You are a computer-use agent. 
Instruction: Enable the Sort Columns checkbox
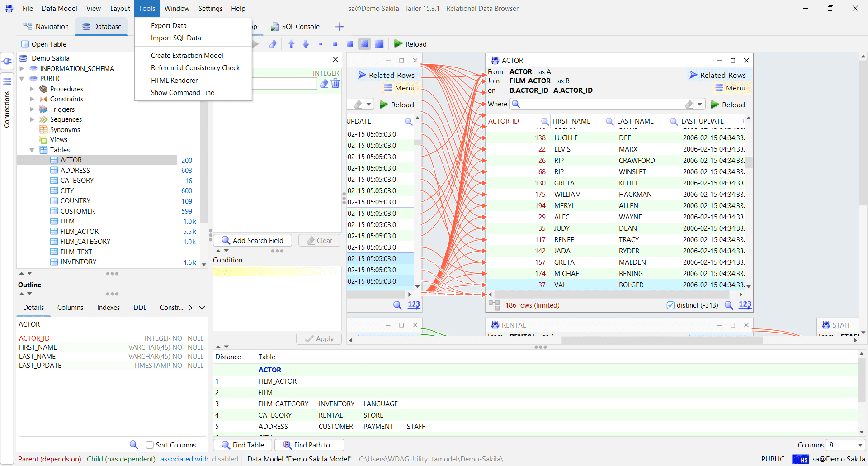(x=150, y=445)
